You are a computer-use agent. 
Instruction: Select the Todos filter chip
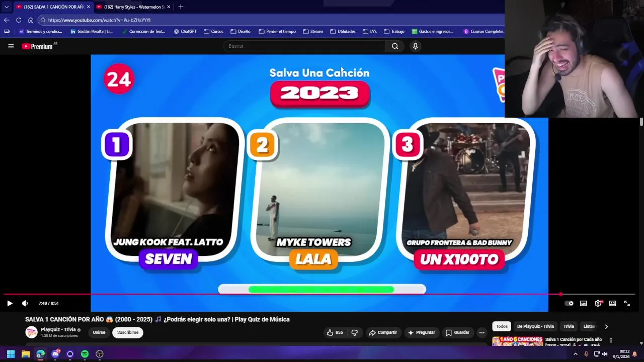[x=502, y=326]
